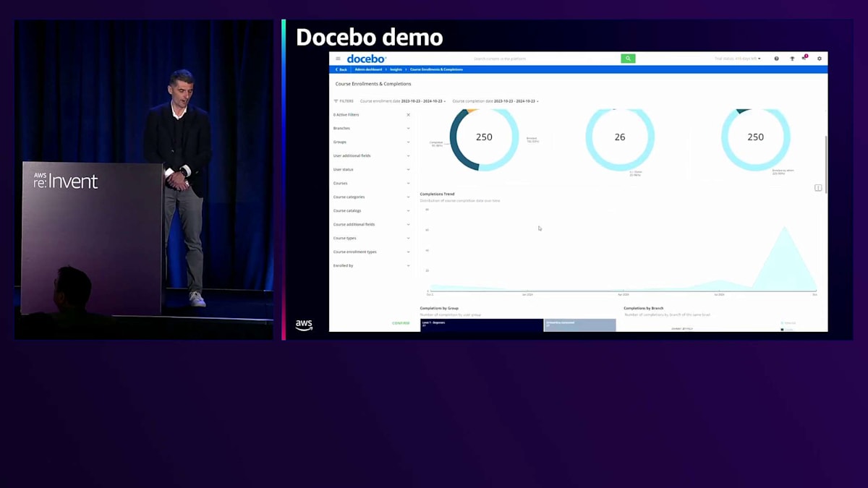Open the trophy gamification icon
This screenshot has height=488, width=868.
[792, 59]
